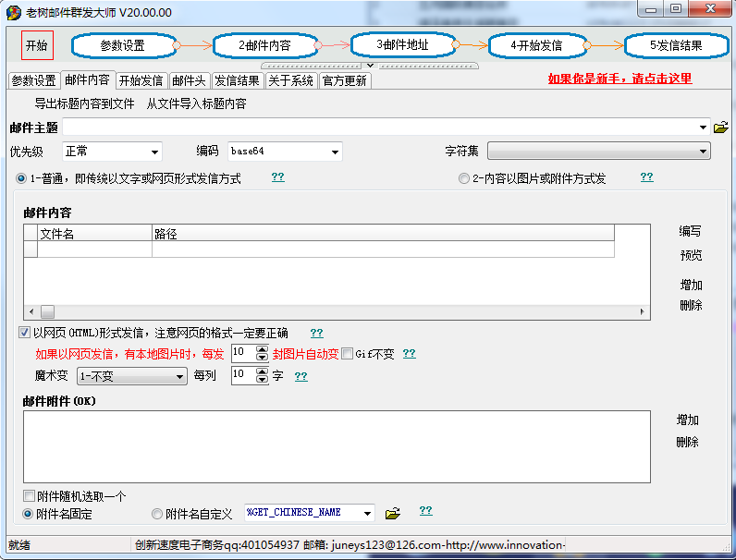This screenshot has height=560, width=736.
Task: Click 增加 beside attachment list
Action: point(687,420)
